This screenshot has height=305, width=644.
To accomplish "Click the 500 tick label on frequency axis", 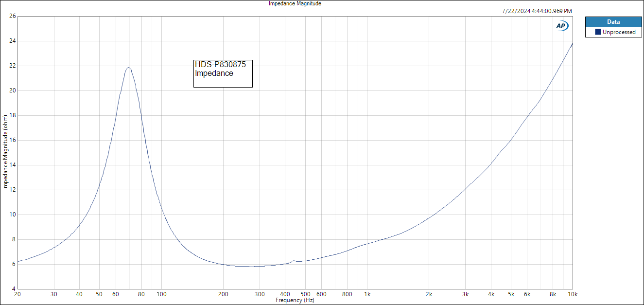I will click(305, 294).
